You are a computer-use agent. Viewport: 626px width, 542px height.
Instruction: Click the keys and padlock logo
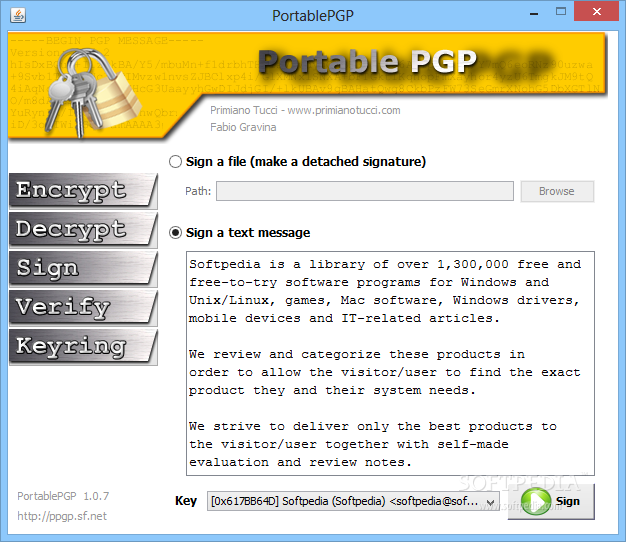tap(92, 93)
